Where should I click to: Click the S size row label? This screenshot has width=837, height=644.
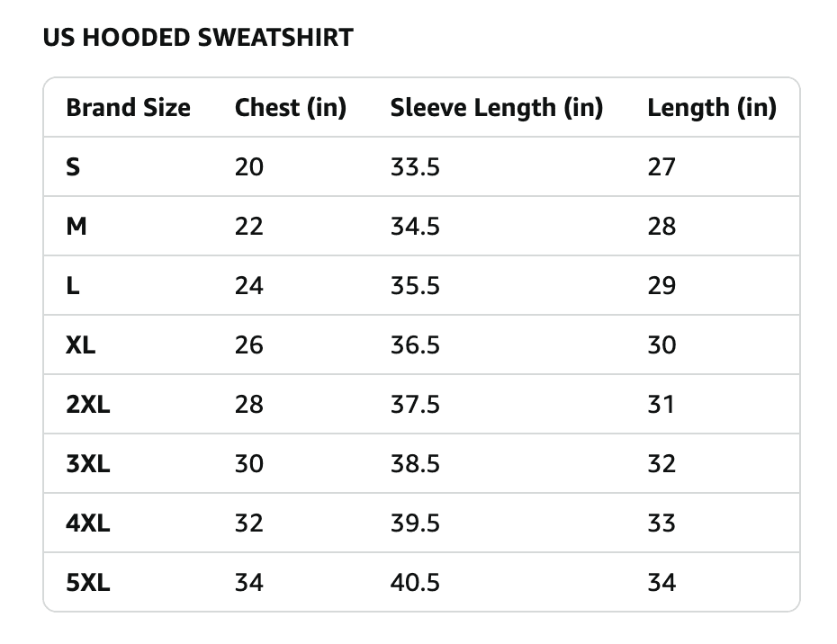point(73,167)
